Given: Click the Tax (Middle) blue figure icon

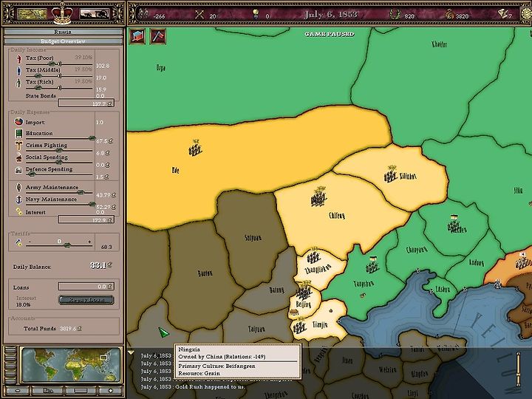Looking at the screenshot, I should pyautogui.click(x=18, y=71).
